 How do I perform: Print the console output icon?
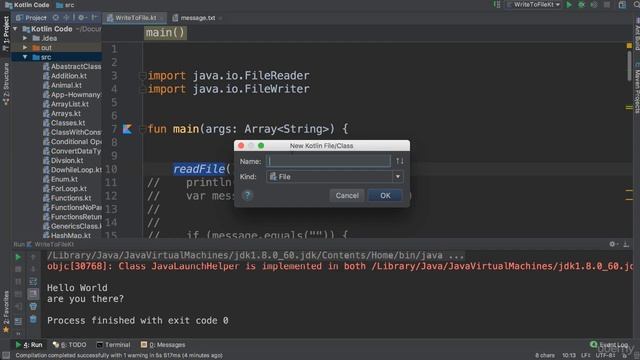[33, 306]
